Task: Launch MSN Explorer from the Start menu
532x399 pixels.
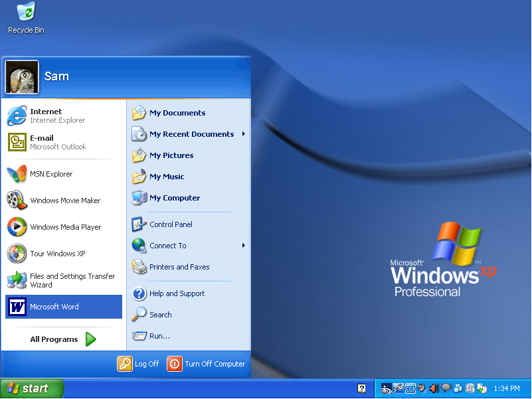Action: tap(50, 174)
